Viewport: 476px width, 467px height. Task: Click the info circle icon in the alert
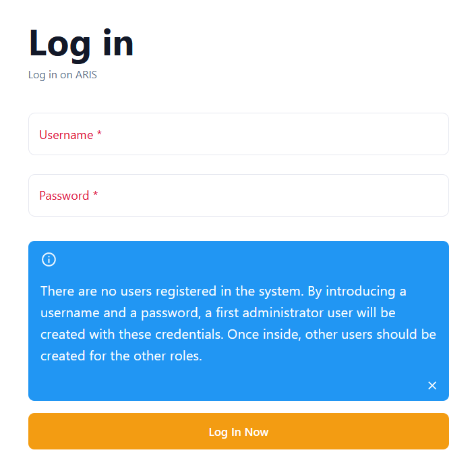49,259
